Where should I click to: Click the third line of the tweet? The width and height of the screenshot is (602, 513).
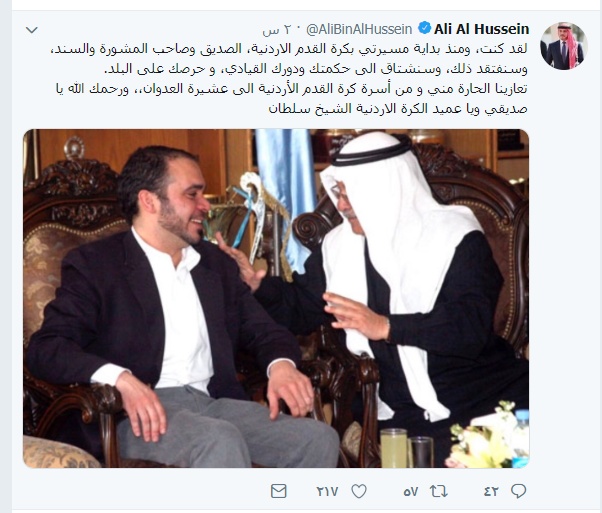tap(292, 89)
